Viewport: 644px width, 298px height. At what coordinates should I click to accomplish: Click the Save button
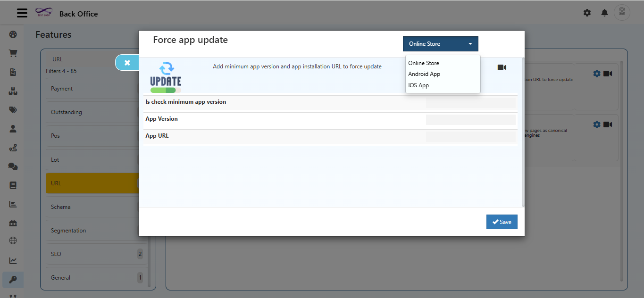502,222
